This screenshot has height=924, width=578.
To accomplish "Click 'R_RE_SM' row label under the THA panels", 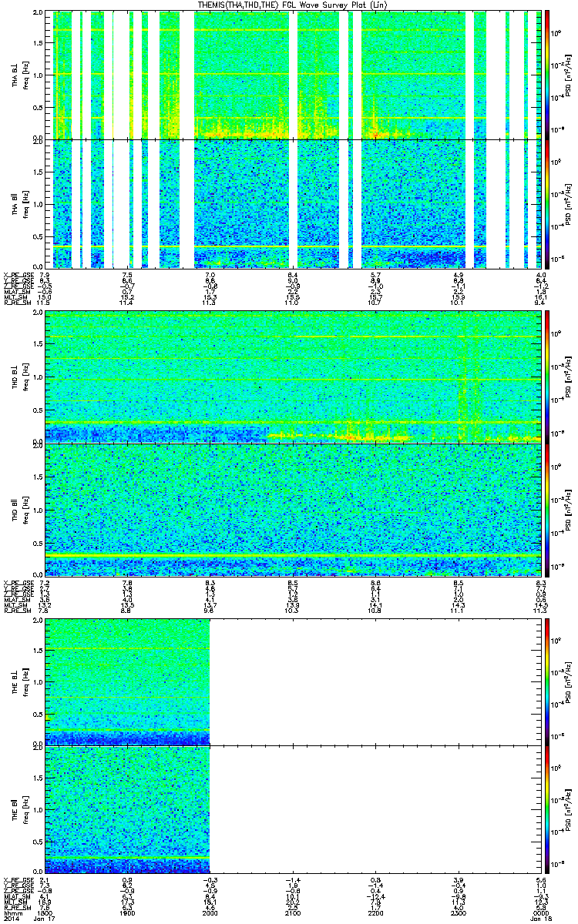I will point(16,303).
